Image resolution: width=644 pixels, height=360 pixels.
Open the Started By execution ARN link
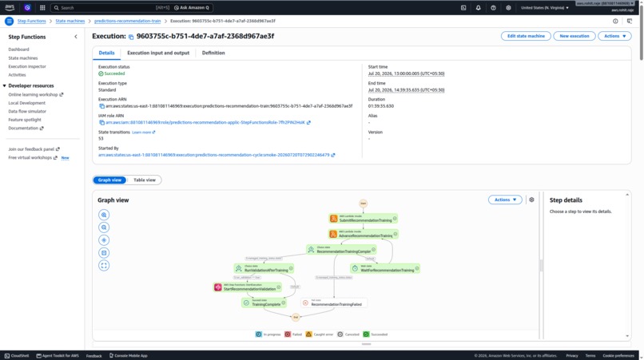(x=217, y=155)
